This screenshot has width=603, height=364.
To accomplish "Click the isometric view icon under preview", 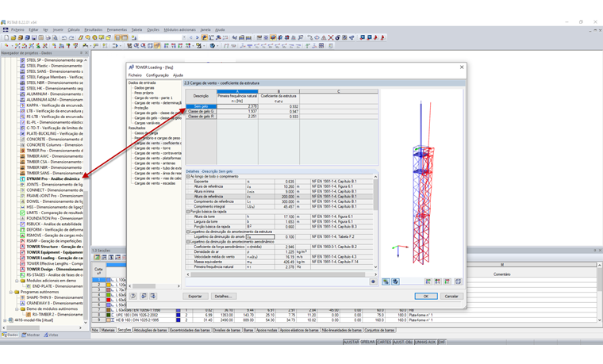I will pos(458,282).
